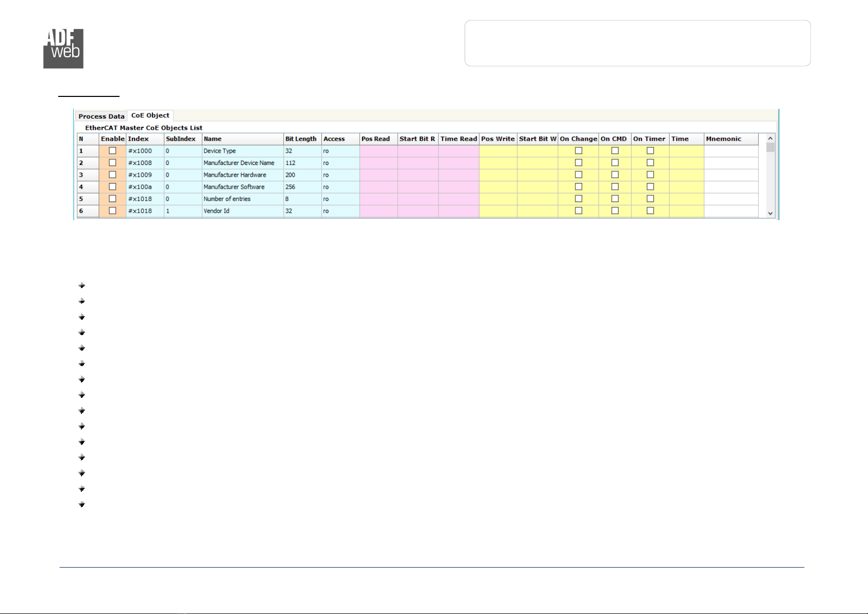
Task: Select the #x1009 index cell
Action: [x=145, y=175]
